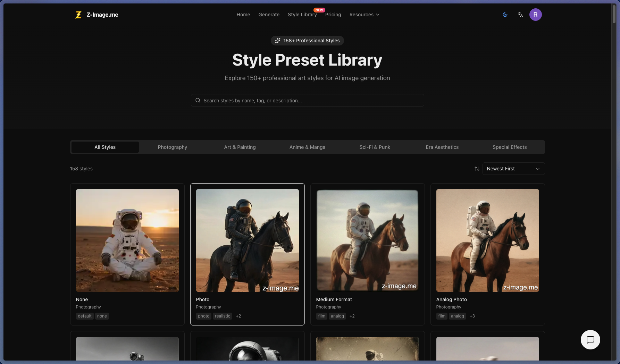Viewport: 620px width, 364px height.
Task: Click the sort direction arrows icon
Action: coord(477,169)
